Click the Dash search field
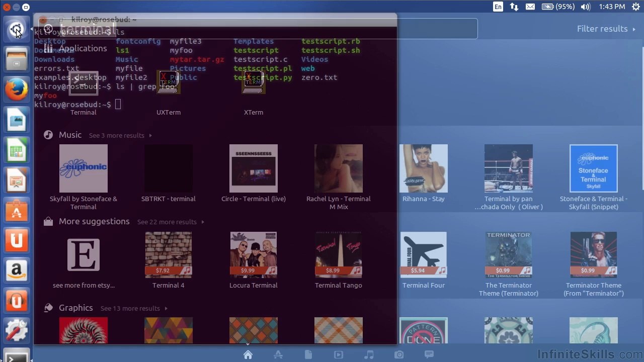Image resolution: width=644 pixels, height=362 pixels. pos(258,29)
